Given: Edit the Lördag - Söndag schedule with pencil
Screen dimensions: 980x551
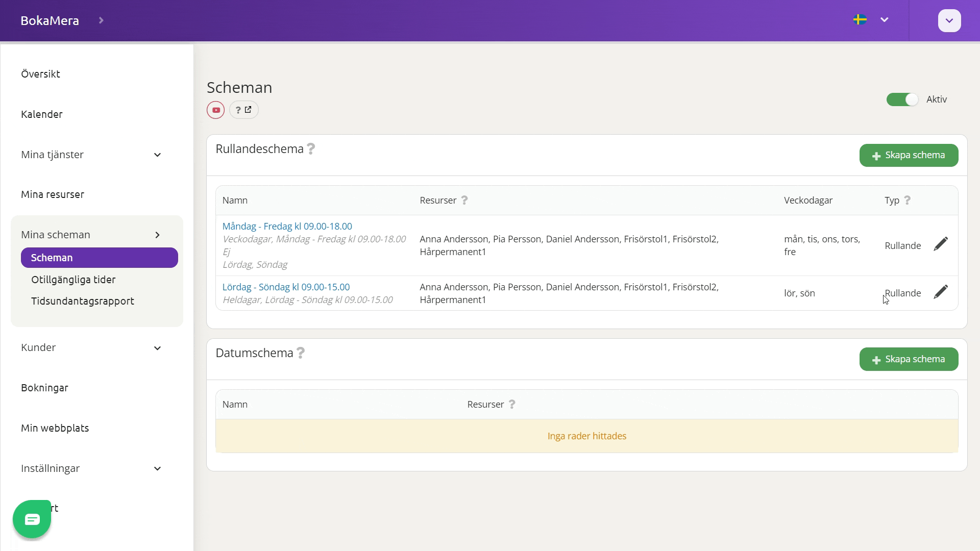Looking at the screenshot, I should 941,292.
